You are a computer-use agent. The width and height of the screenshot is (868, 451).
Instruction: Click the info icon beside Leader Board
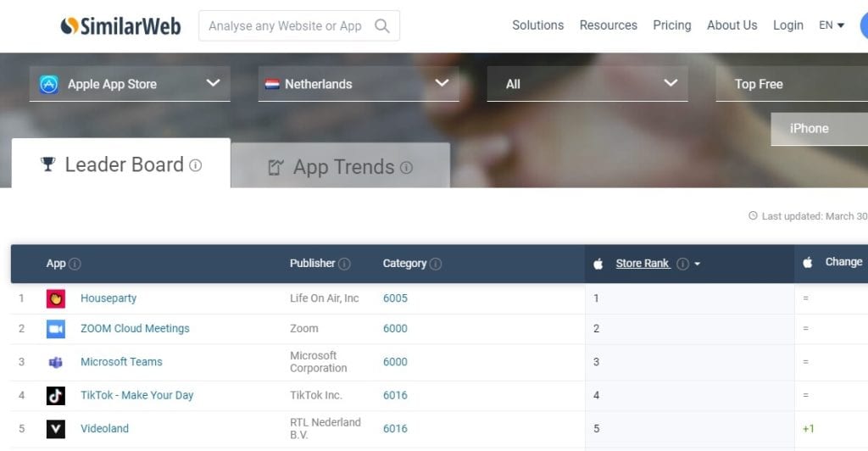click(196, 165)
